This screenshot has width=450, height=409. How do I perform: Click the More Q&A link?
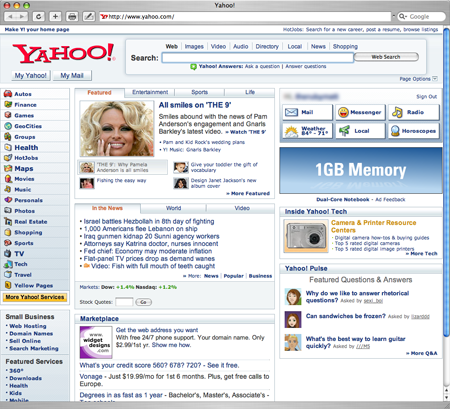(422, 353)
